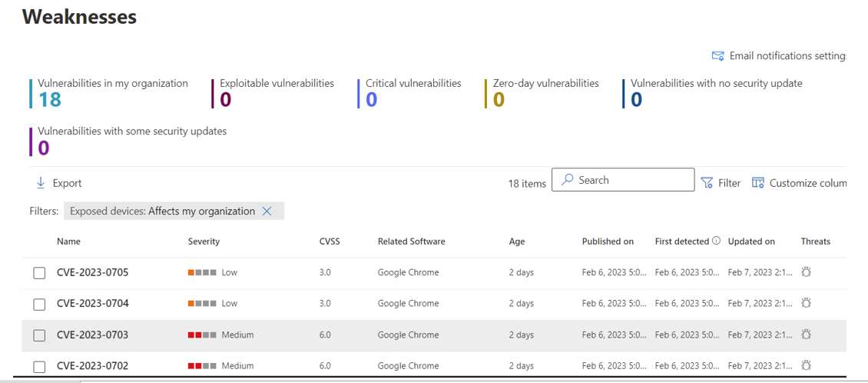Click the Export download arrow icon
The image size is (868, 383).
[x=41, y=183]
